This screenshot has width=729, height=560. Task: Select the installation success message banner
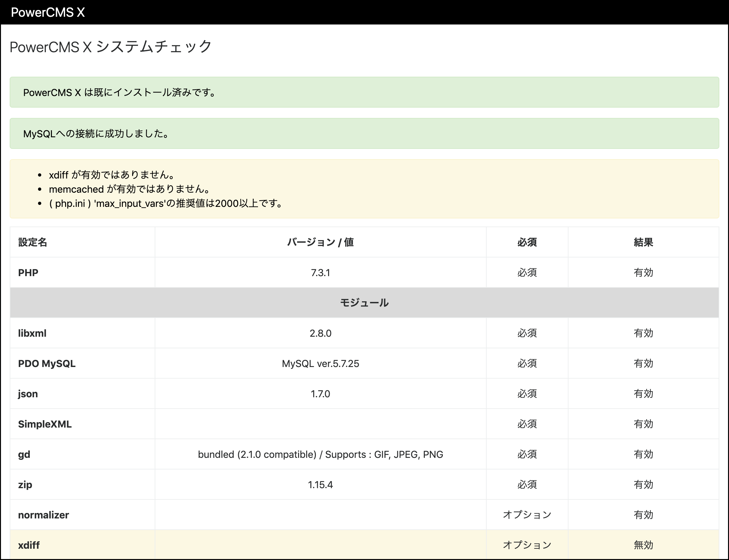[x=364, y=92]
